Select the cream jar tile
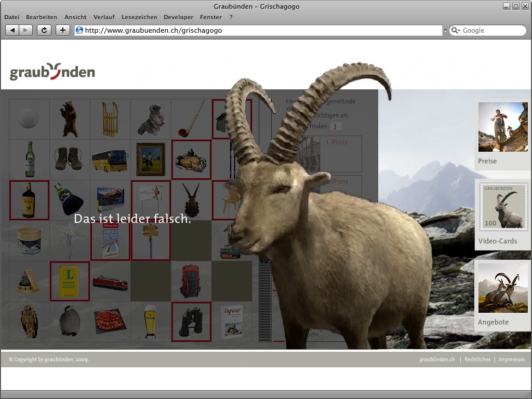 29,241
